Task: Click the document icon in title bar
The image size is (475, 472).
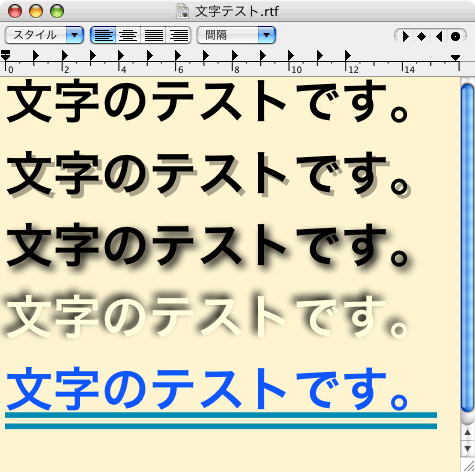Action: click(183, 11)
